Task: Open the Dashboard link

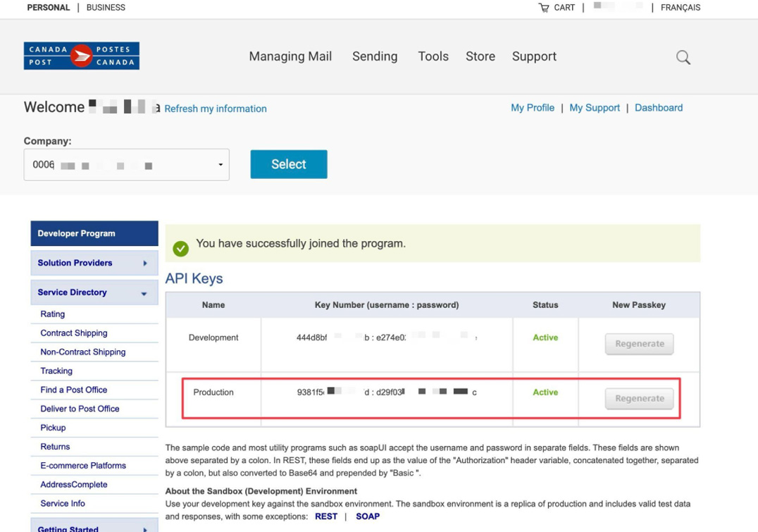Action: click(x=659, y=108)
